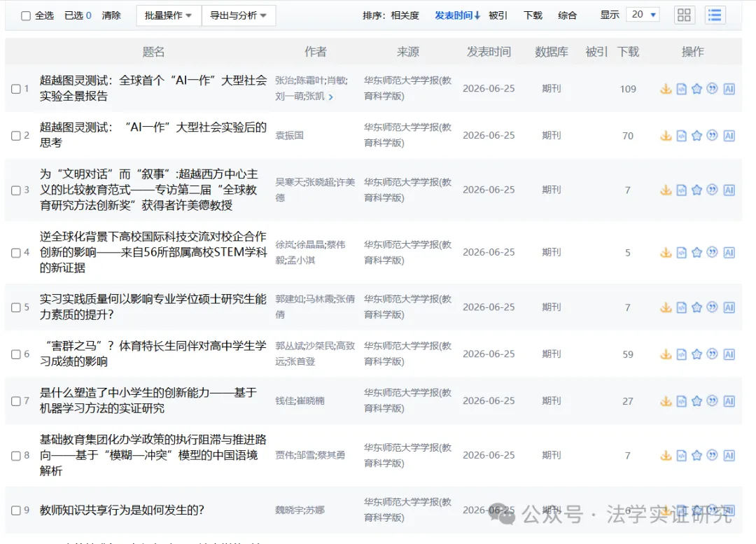Switch to grid view layout
The image size is (756, 544).
(684, 15)
